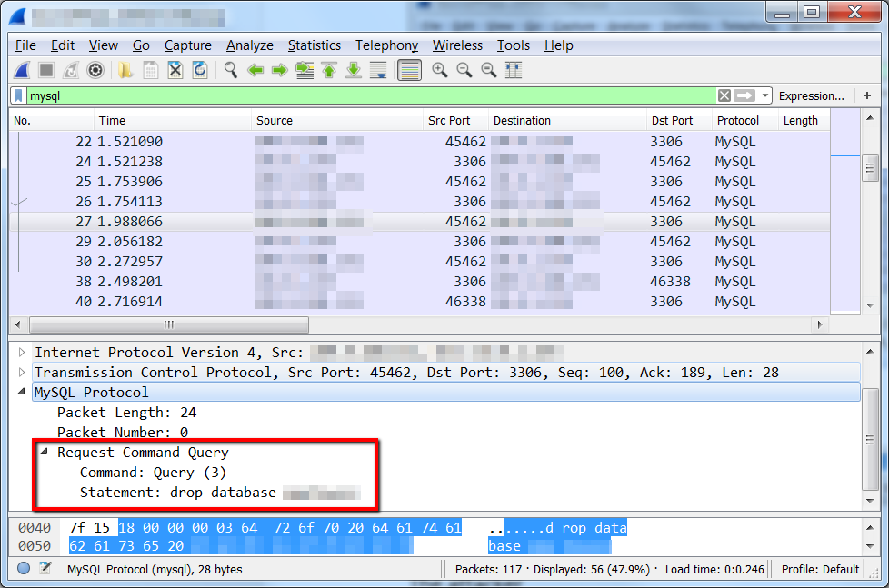Sort by the Time column header
Screen dimensions: 889x588
173,121
